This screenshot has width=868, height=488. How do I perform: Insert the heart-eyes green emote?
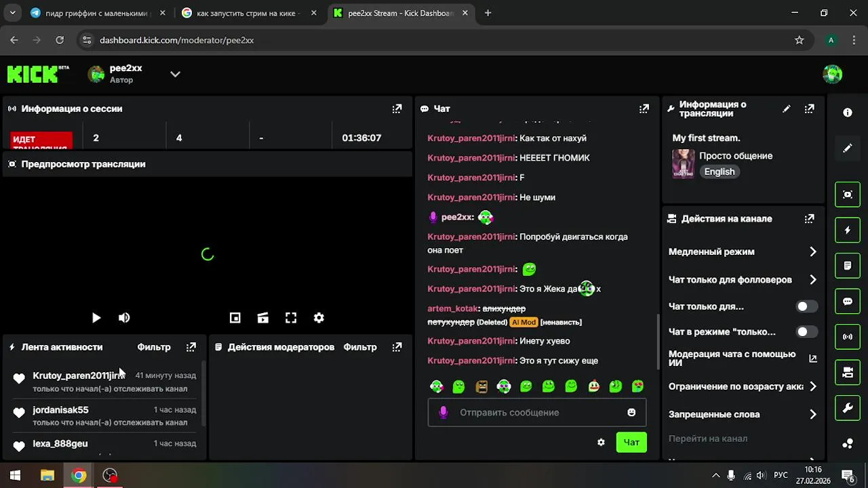tap(637, 386)
